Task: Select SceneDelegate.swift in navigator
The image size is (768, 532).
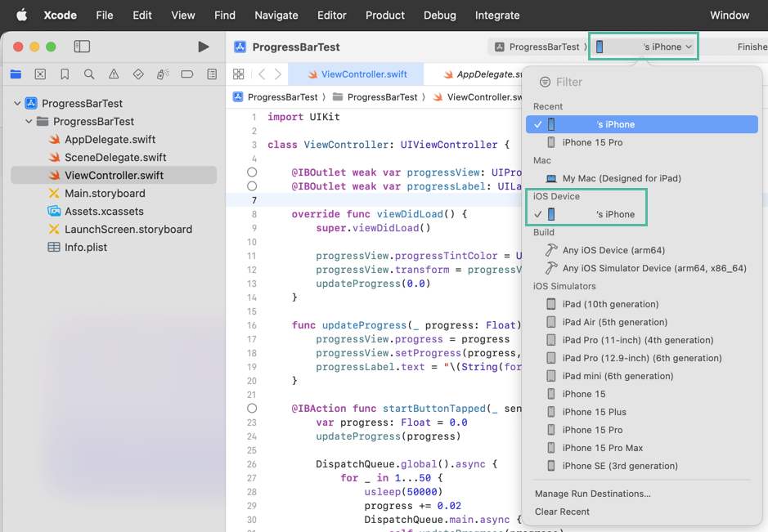Action: click(x=114, y=158)
